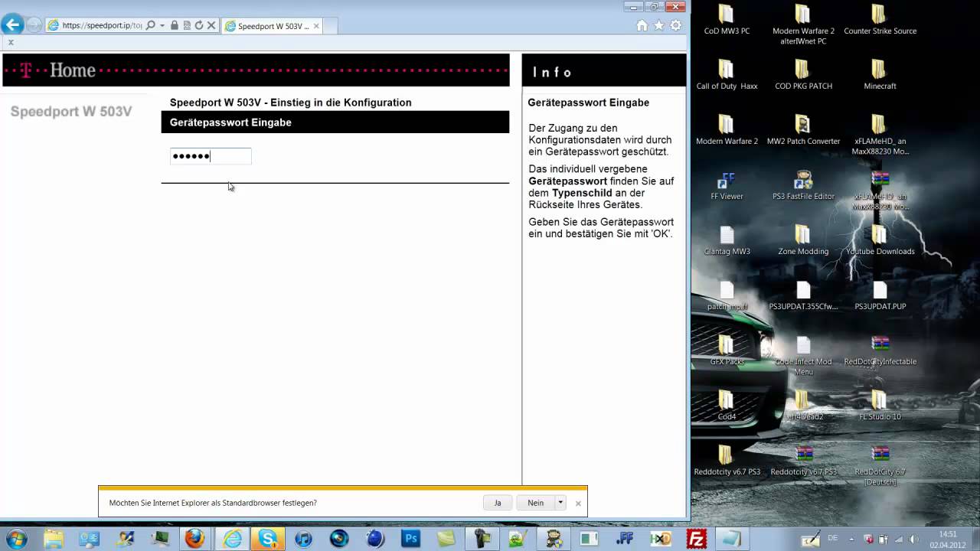Open the Code Infect Mod Menu file
This screenshot has width=980, height=551.
coord(803,356)
